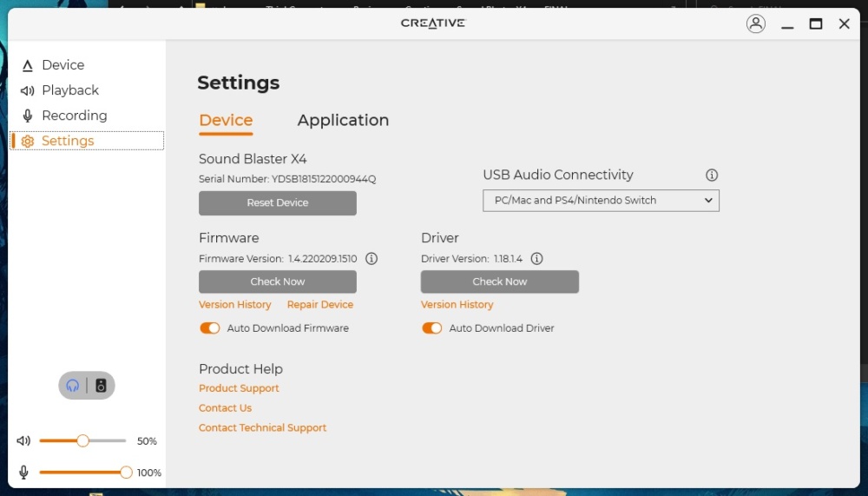The height and width of the screenshot is (496, 868).
Task: Open Driver Version History link
Action: 457,305
